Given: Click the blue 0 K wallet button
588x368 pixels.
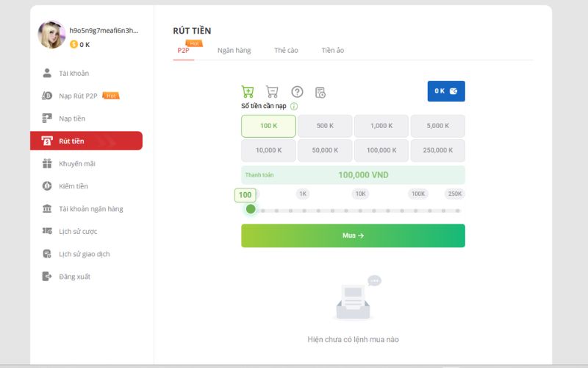Looking at the screenshot, I should [x=446, y=91].
